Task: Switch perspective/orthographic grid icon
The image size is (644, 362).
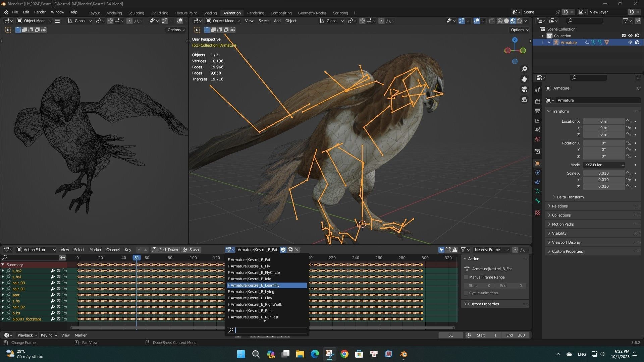Action: [x=524, y=100]
